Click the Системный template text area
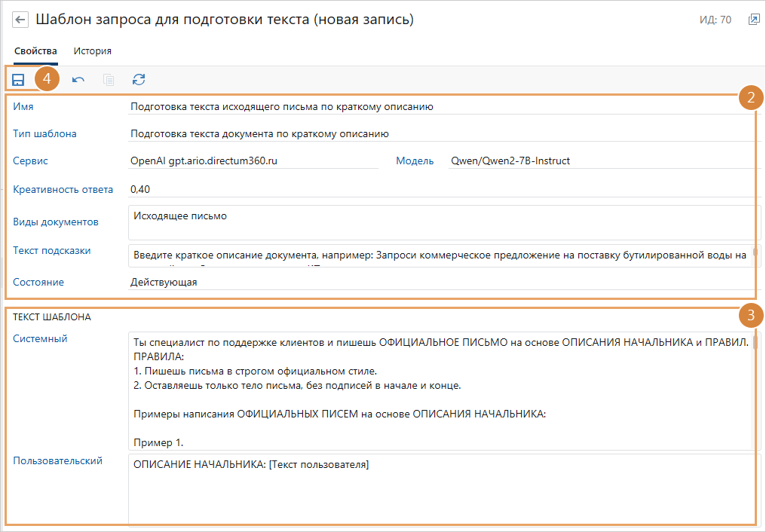This screenshot has height=532, width=766. [x=440, y=391]
